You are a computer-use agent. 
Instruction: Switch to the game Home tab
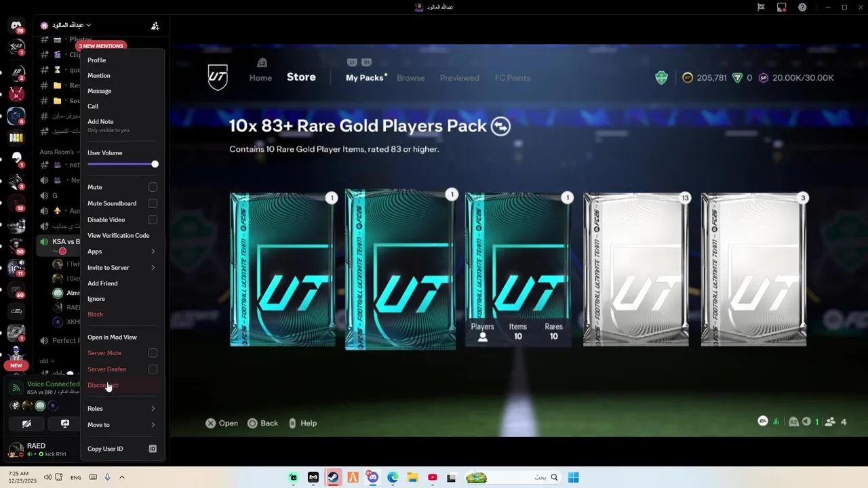[260, 78]
